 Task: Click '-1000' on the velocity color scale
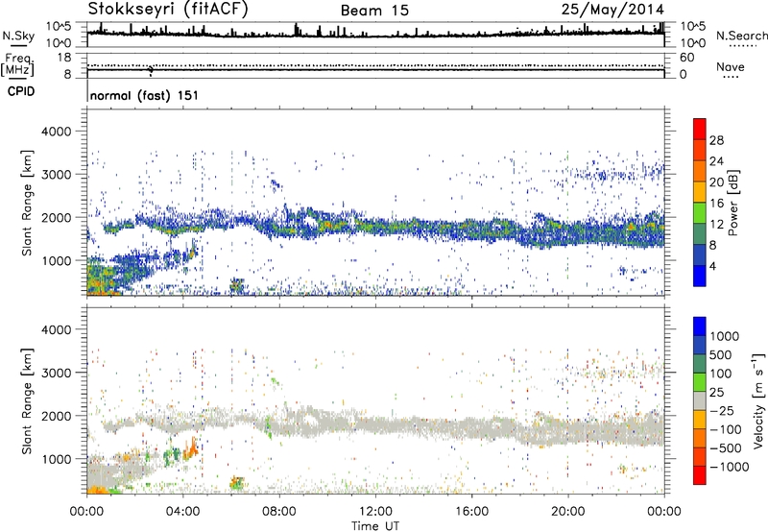pos(729,467)
